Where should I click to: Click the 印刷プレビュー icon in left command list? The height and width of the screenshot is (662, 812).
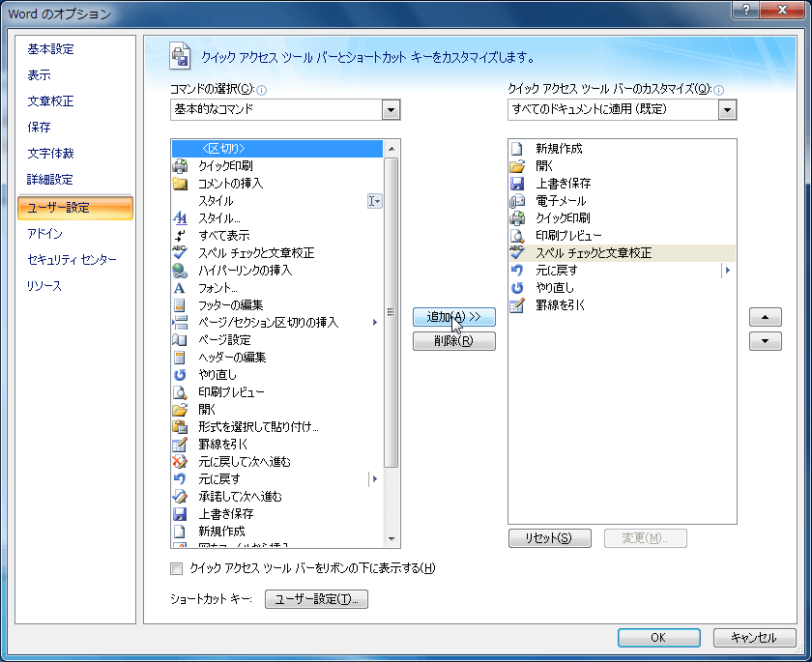(x=180, y=391)
